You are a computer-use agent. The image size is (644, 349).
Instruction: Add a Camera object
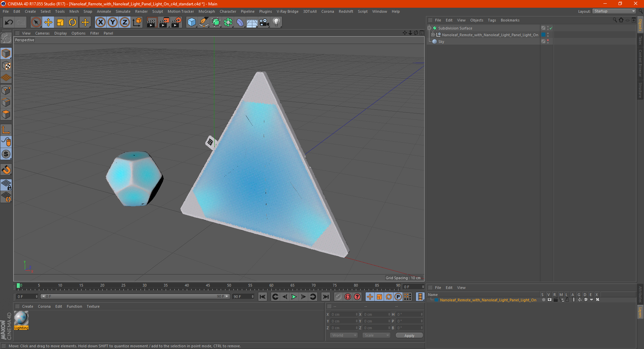(x=264, y=22)
